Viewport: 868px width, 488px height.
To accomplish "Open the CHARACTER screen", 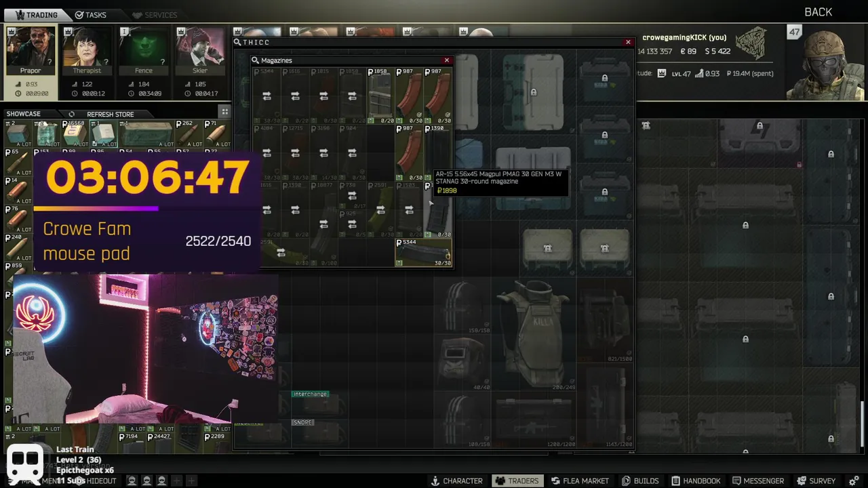I will pos(457,481).
